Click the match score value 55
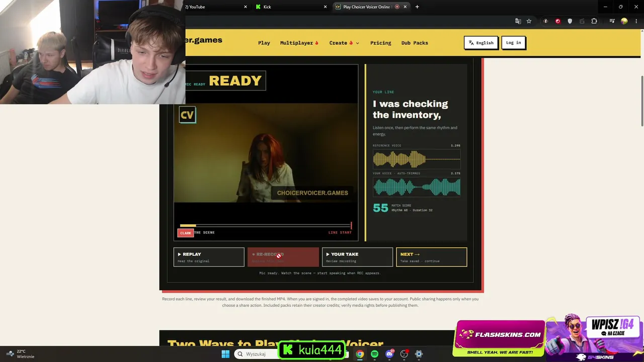644x362 pixels. (380, 208)
